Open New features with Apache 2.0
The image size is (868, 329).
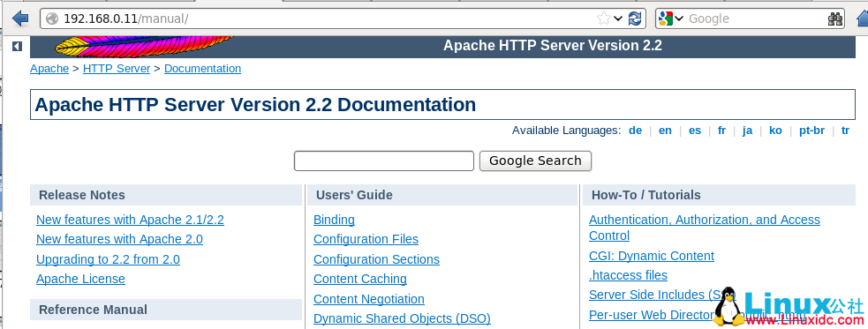119,239
